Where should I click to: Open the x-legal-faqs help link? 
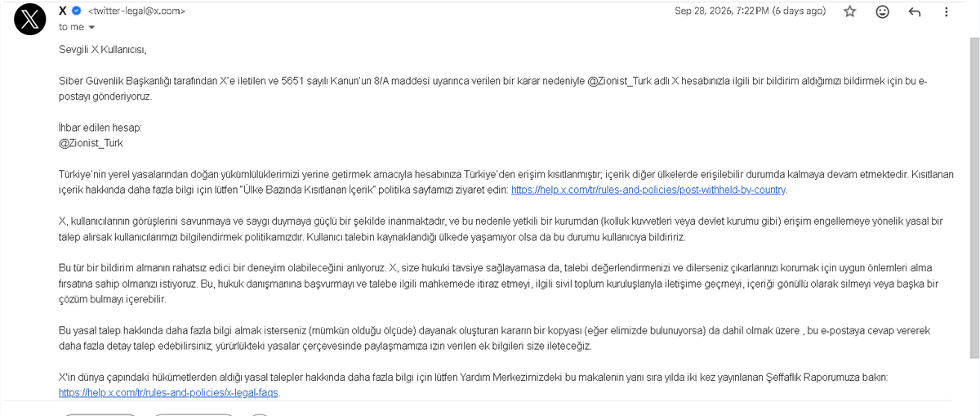click(169, 392)
